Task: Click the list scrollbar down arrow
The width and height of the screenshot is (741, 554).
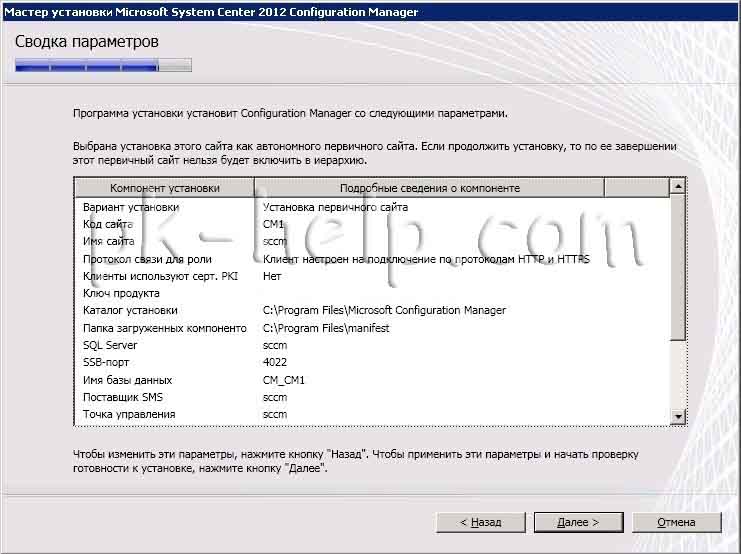Action: click(x=678, y=416)
